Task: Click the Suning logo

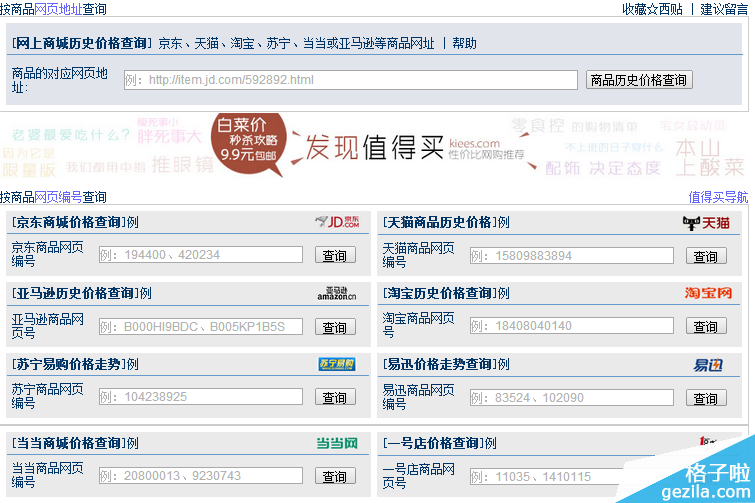Action: point(337,364)
